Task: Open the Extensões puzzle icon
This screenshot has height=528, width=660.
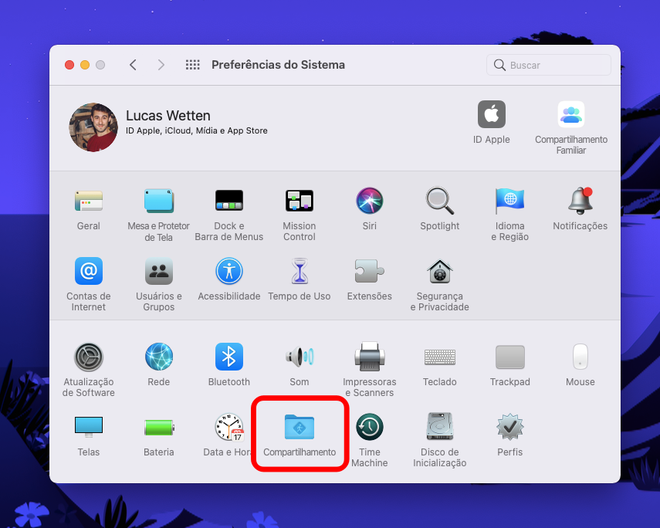Action: point(370,271)
